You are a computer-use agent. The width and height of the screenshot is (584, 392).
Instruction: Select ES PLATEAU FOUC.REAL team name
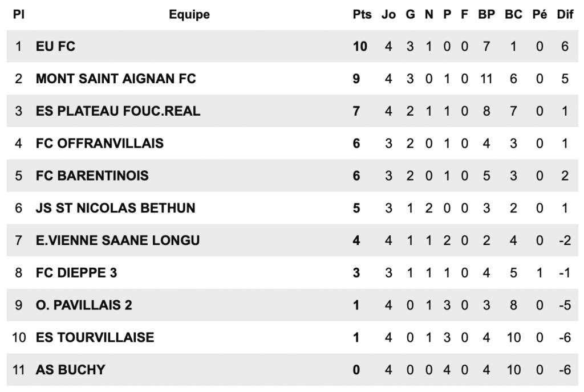click(118, 111)
